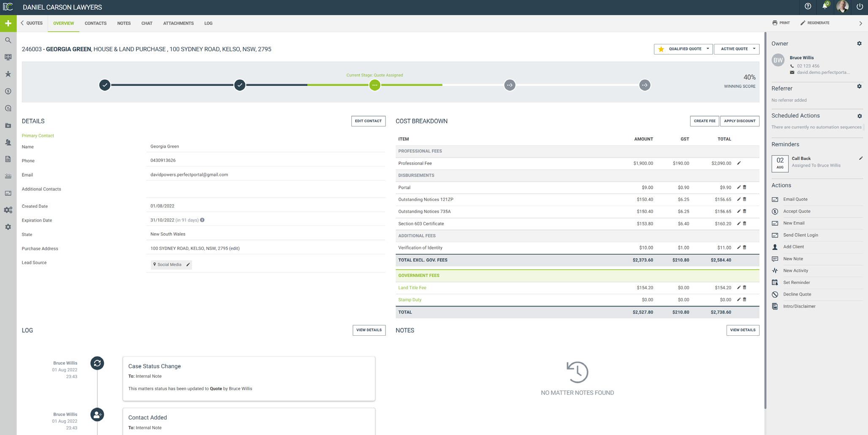Click current stage Quote Assigned marker
Viewport: 868px width, 435px height.
pyautogui.click(x=374, y=85)
